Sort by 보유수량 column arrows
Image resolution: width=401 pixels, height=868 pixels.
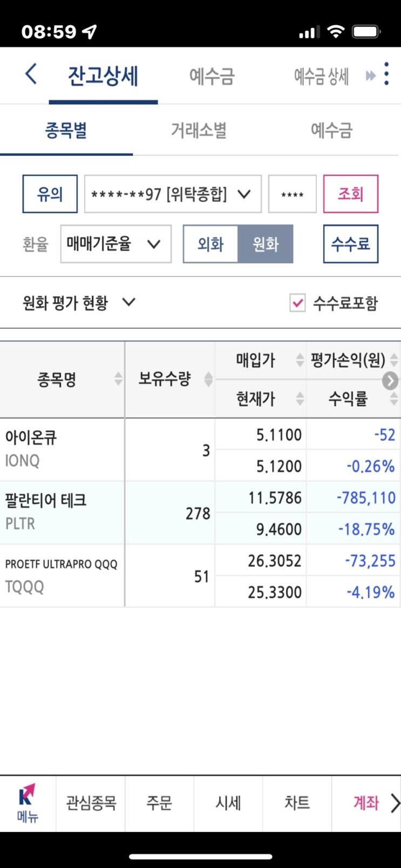coord(208,379)
